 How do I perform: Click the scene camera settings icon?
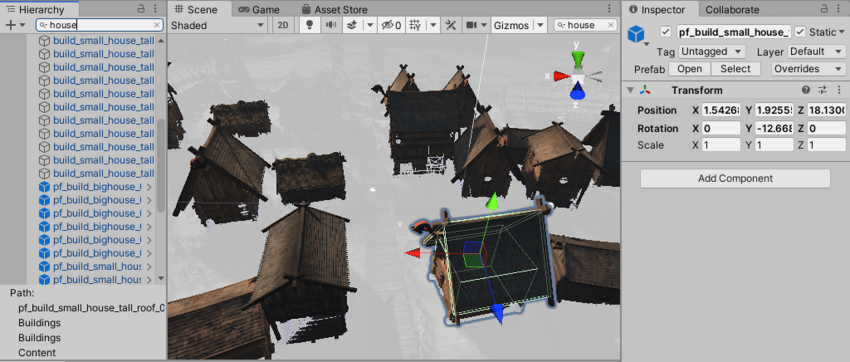[471, 25]
